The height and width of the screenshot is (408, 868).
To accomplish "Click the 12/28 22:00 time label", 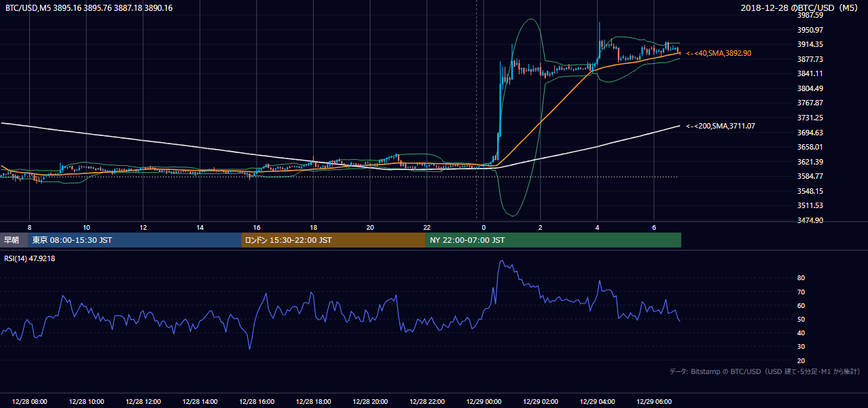I will tap(427, 402).
